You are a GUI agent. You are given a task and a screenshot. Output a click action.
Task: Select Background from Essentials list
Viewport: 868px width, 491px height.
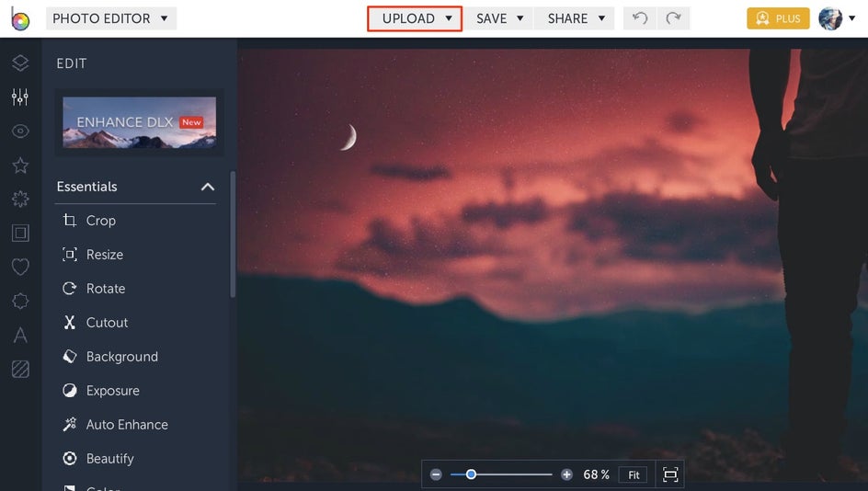coord(121,357)
